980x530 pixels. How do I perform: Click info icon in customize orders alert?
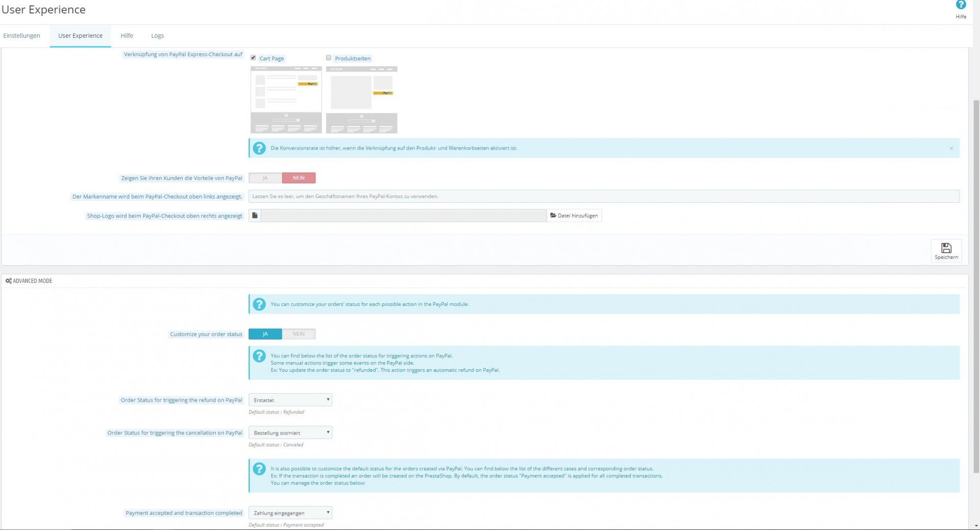259,304
